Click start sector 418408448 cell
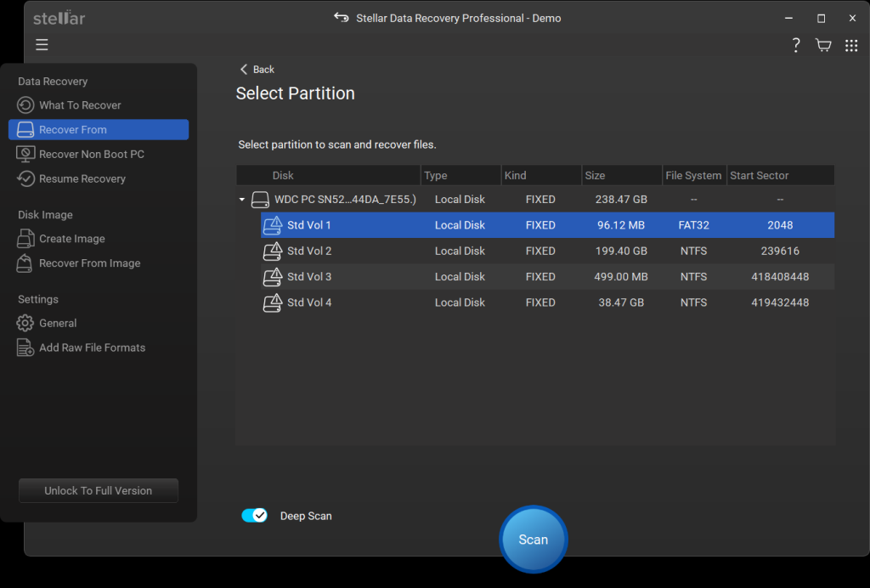The height and width of the screenshot is (588, 870). point(780,277)
